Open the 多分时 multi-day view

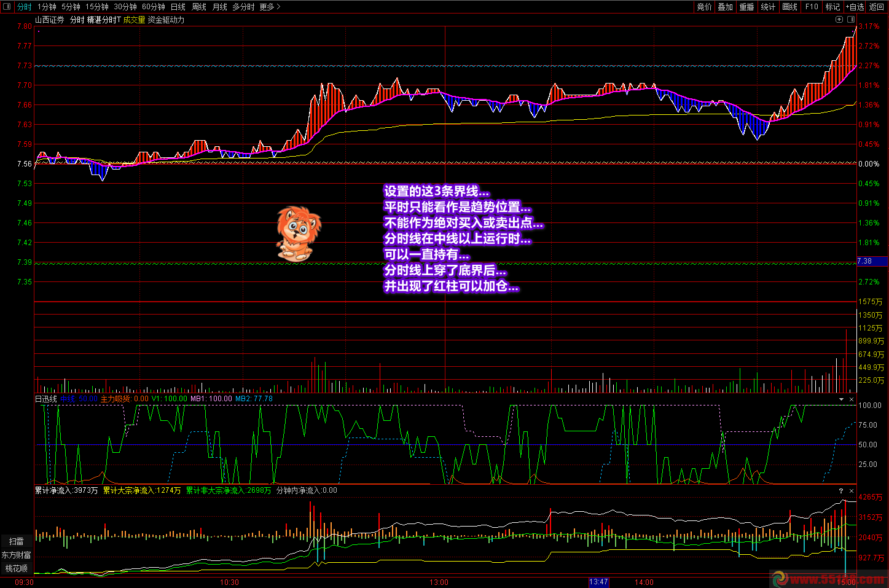click(x=243, y=7)
